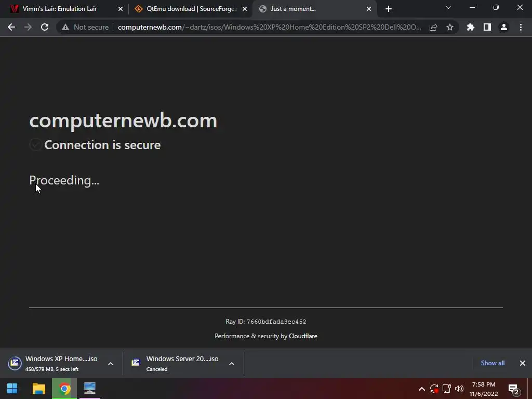This screenshot has height=399, width=532.
Task: Click the forward navigation arrow
Action: point(28,27)
